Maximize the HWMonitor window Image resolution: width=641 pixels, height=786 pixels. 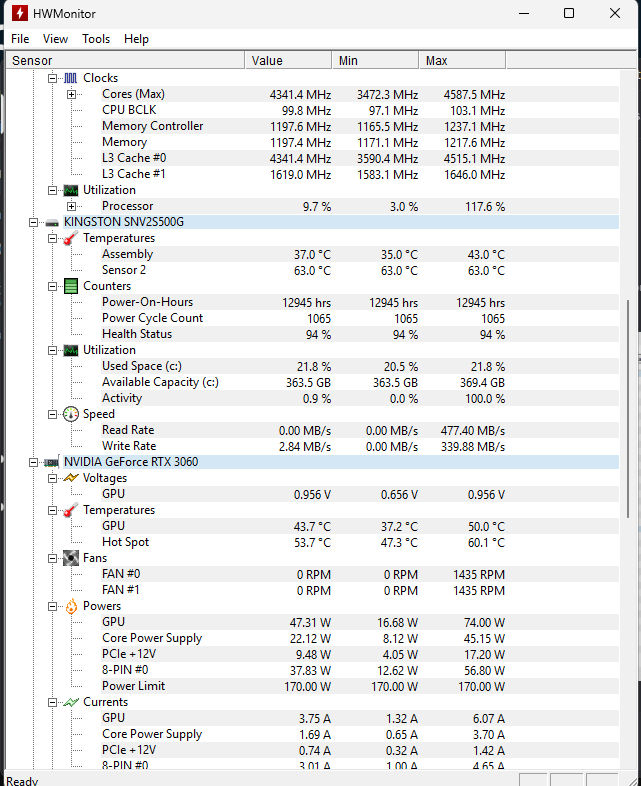point(569,13)
